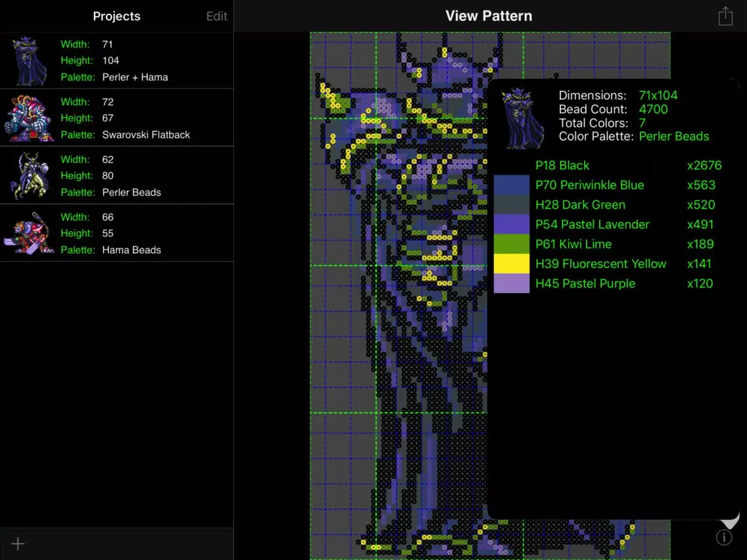Viewport: 747px width, 560px height.
Task: Click the x2676 count for Black
Action: coord(704,165)
